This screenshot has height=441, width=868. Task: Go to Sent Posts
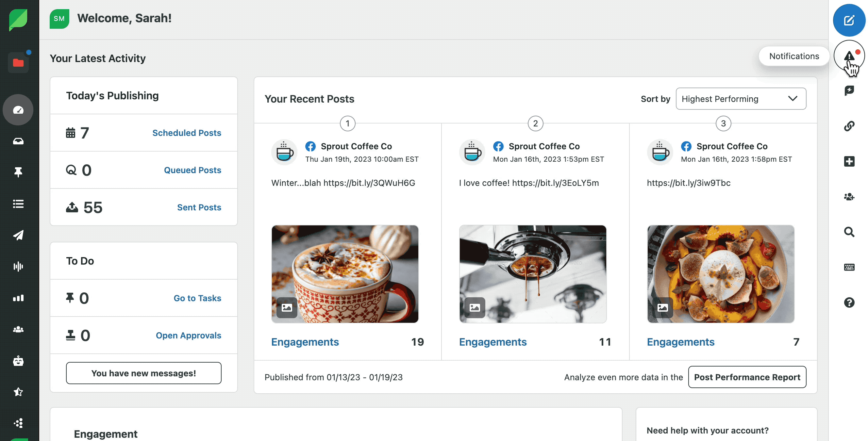[x=199, y=207]
